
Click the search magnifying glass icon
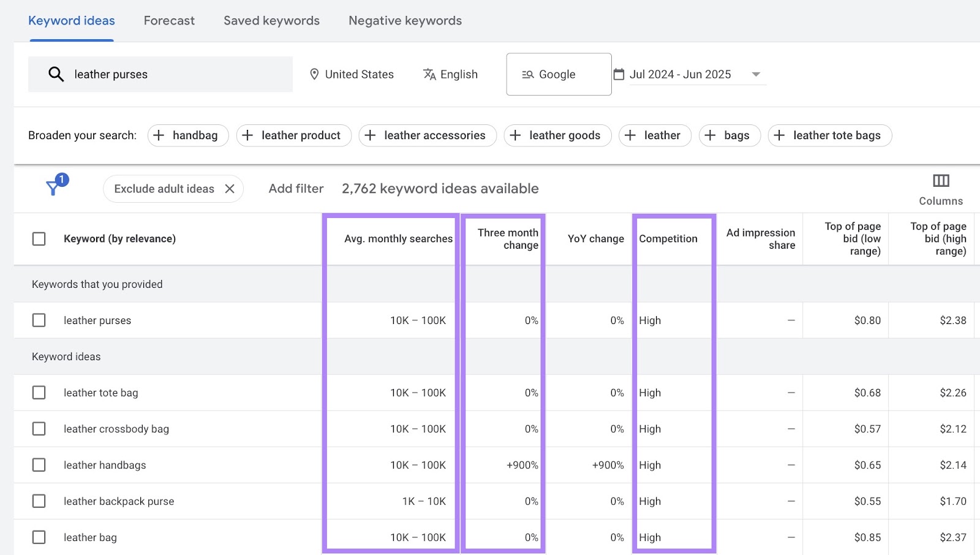click(56, 74)
